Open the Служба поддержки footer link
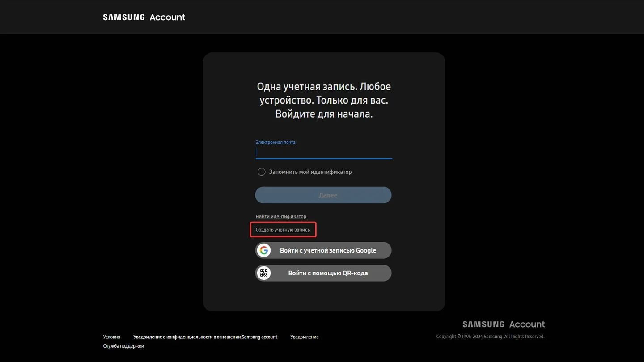 123,346
